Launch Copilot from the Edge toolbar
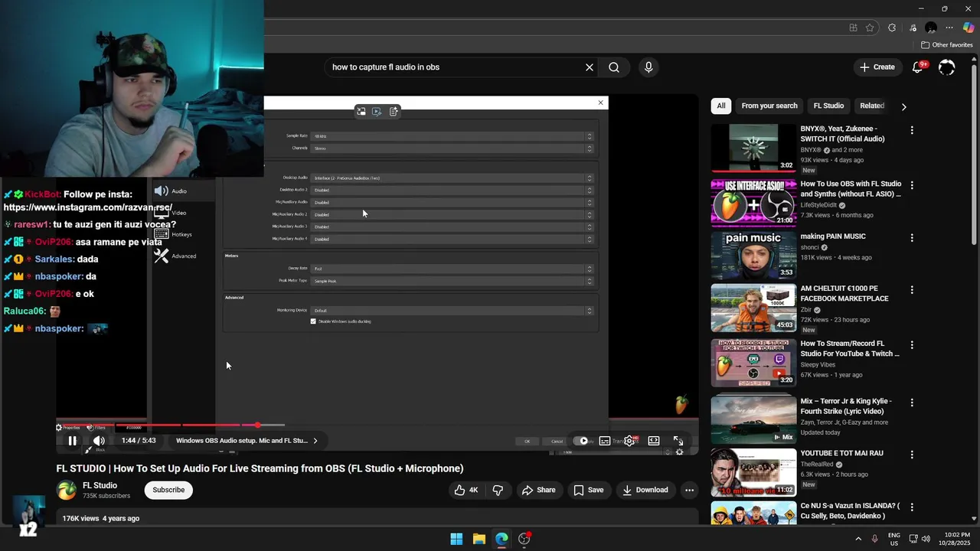The width and height of the screenshot is (980, 551). coord(969,28)
